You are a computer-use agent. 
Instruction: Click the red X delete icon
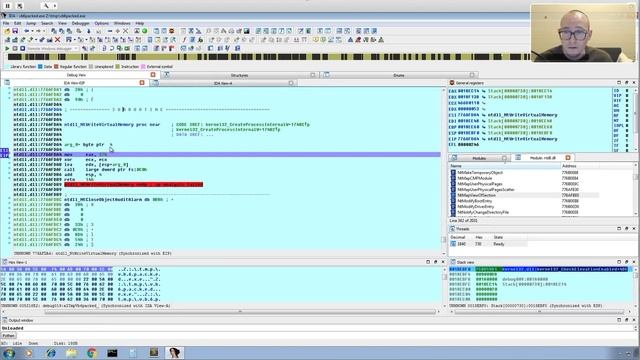58,40
